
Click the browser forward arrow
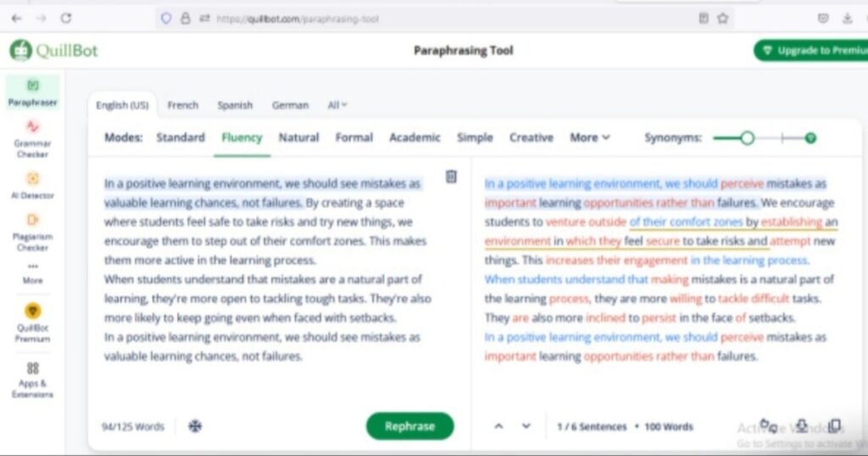coord(42,19)
